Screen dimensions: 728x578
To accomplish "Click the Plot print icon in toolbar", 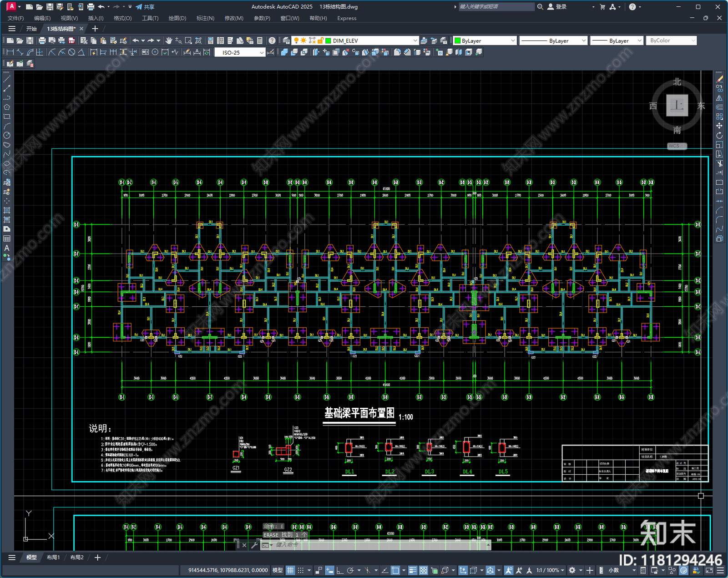I will [x=42, y=41].
